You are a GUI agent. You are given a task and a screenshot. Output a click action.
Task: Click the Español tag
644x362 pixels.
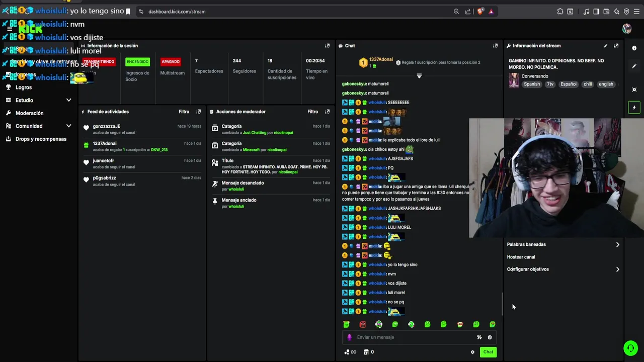[569, 84]
